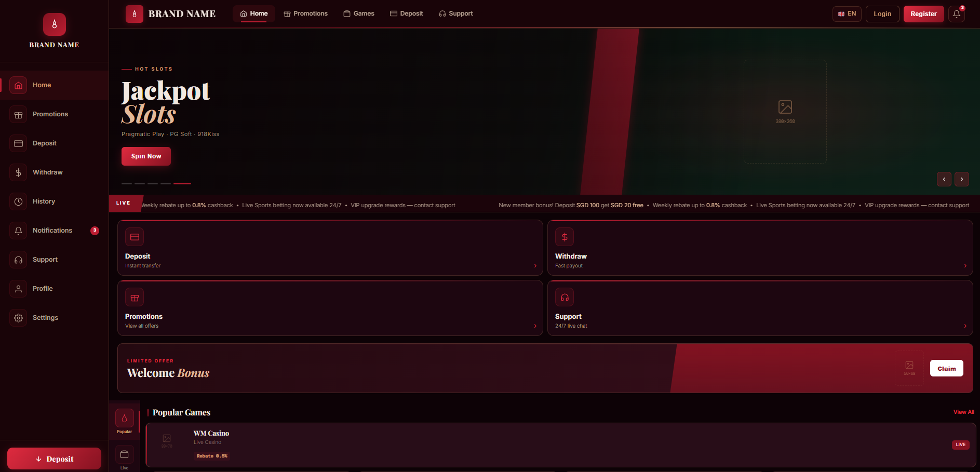This screenshot has height=472, width=980.
Task: Open Promotions gift icon in sidebar
Action: tap(18, 115)
